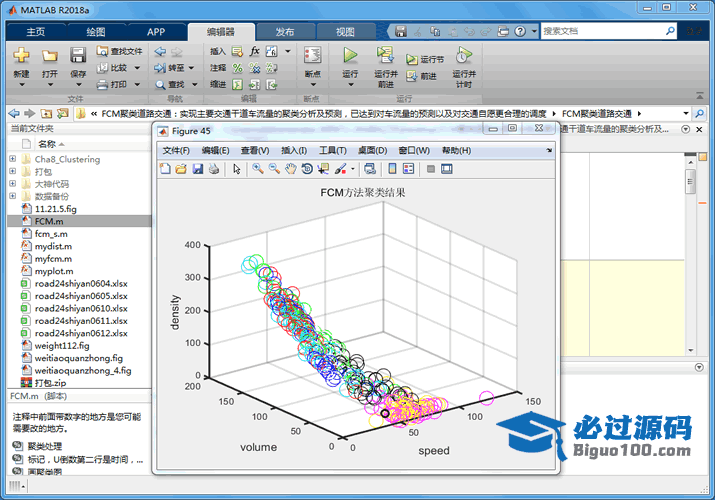
Task: Click the Link Plot icon in the figure toolbar
Action: [370, 169]
